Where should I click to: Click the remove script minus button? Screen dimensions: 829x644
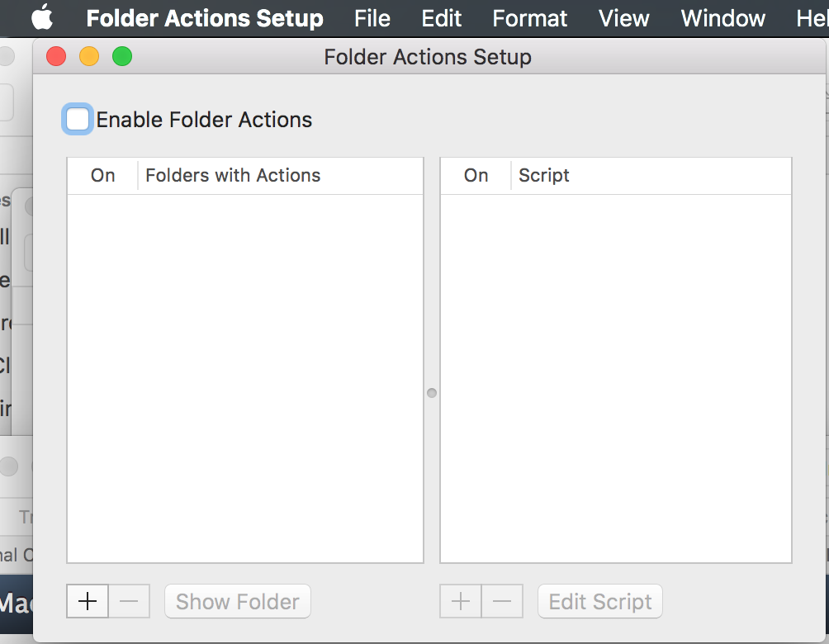tap(502, 601)
